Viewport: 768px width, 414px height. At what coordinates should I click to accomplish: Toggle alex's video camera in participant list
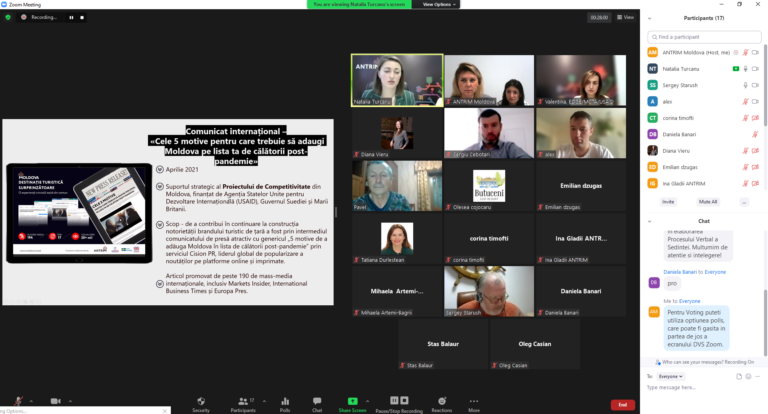[x=754, y=101]
